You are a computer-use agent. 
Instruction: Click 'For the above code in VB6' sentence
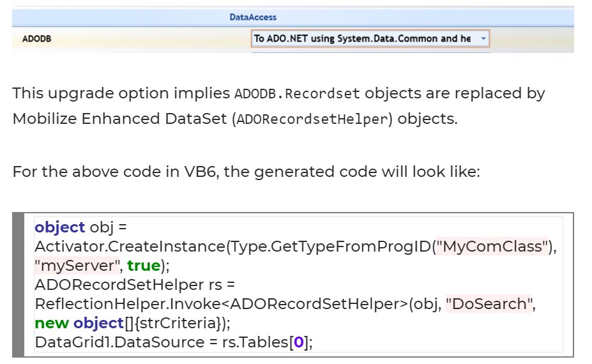(x=246, y=172)
